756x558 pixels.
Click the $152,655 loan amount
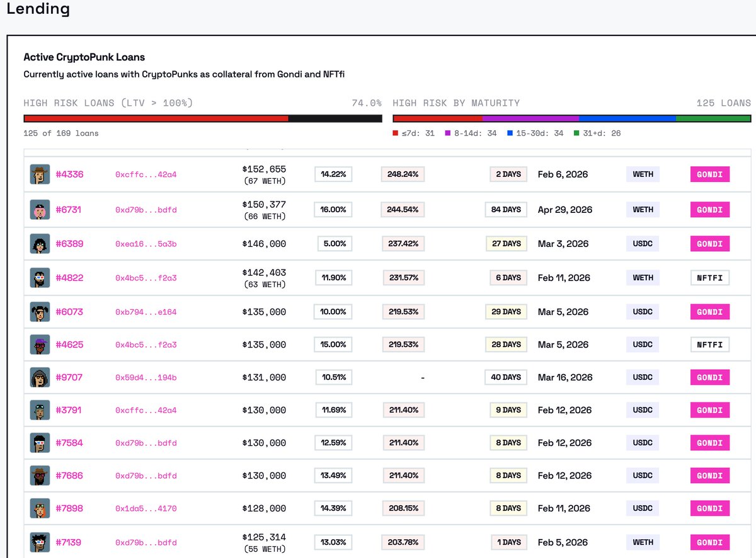[x=264, y=169]
